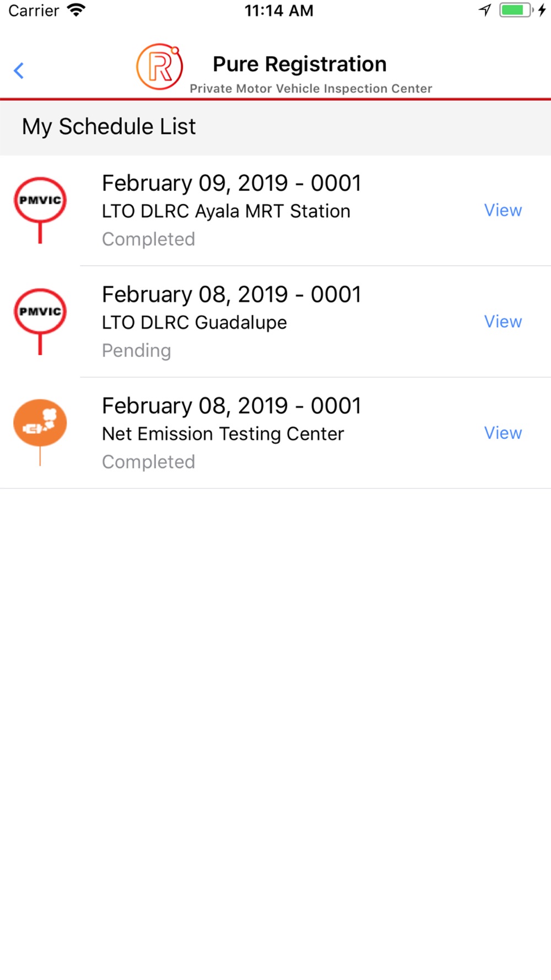551x980 pixels.
Task: View the Net Emission Testing Center schedule
Action: tap(503, 433)
